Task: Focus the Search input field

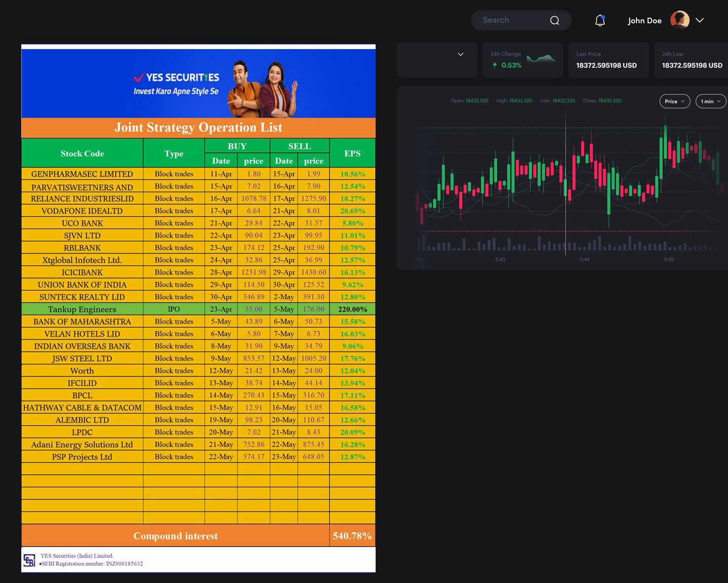Action: point(511,20)
